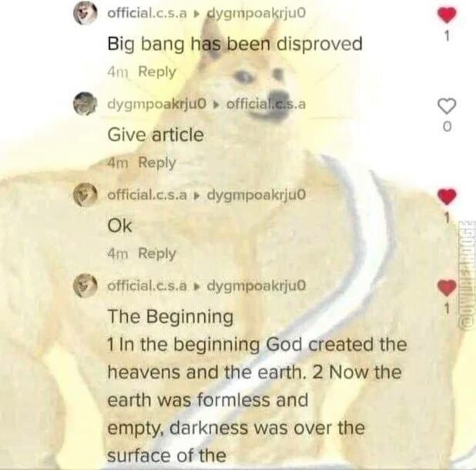Like the 'Big bang has been disproved' comment
Screen dimensions: 476x470
[447, 15]
